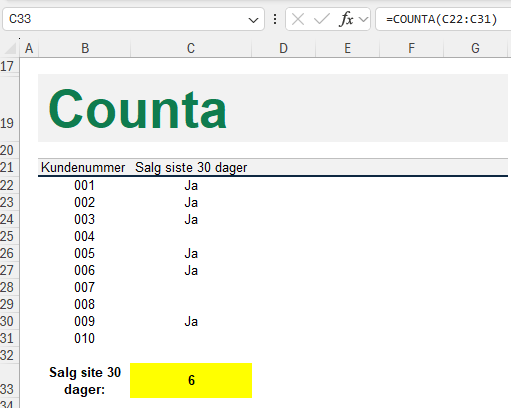Select the yellow result cell showing 6
Image resolution: width=511 pixels, height=408 pixels.
point(191,380)
